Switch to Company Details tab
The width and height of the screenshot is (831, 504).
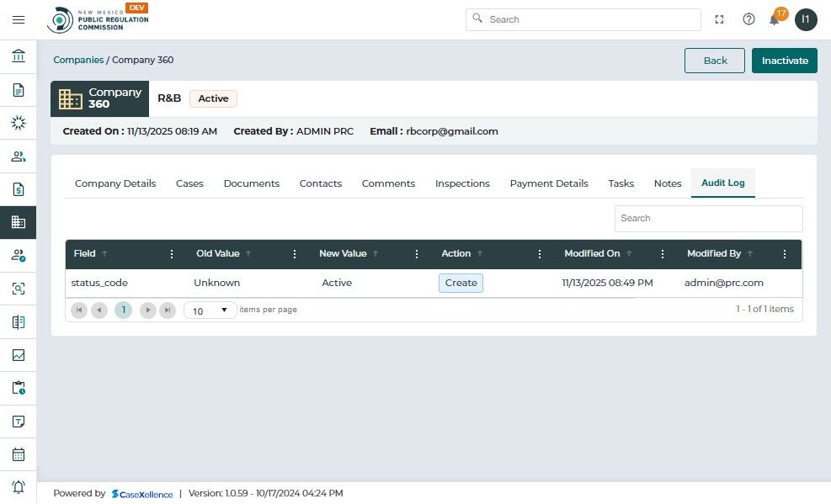pos(115,183)
